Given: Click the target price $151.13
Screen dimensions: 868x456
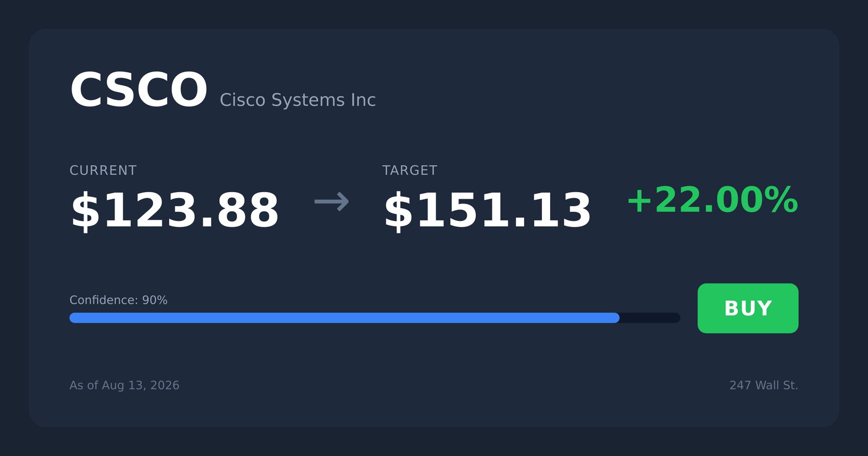Looking at the screenshot, I should 487,211.
